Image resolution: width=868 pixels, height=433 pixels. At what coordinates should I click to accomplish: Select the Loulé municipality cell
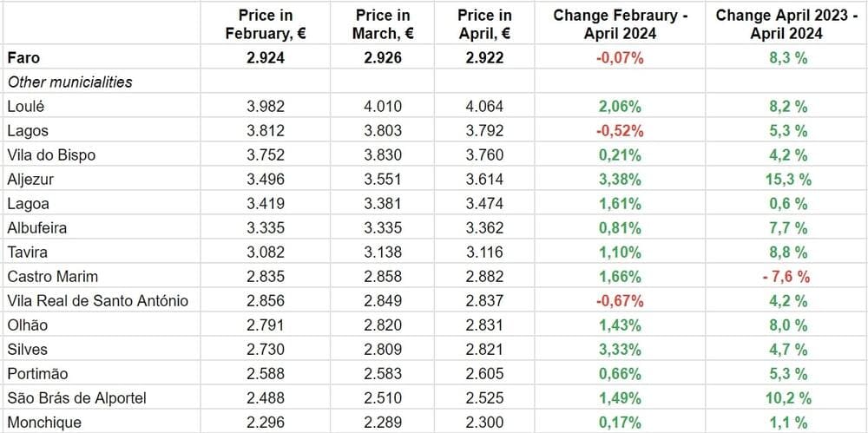25,107
